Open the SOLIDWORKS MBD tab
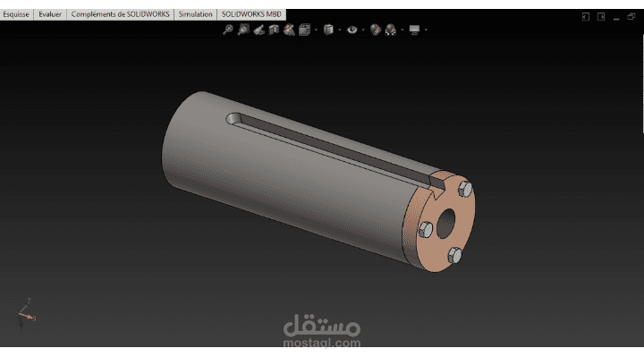644x357 pixels. 251,14
